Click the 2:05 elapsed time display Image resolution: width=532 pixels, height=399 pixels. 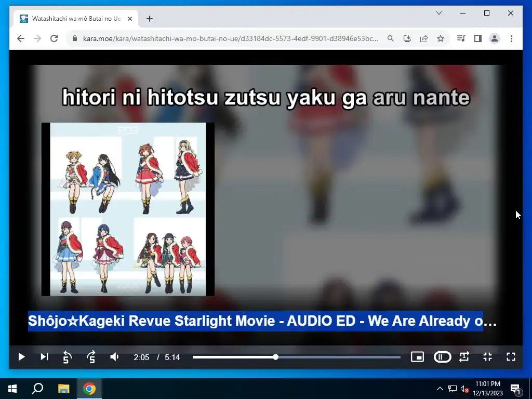141,357
